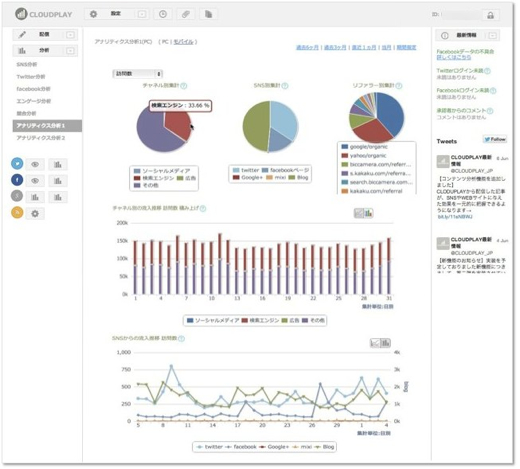The width and height of the screenshot is (520, 469).
Task: Click the 過去6ヶ月 period link
Action: (x=307, y=48)
